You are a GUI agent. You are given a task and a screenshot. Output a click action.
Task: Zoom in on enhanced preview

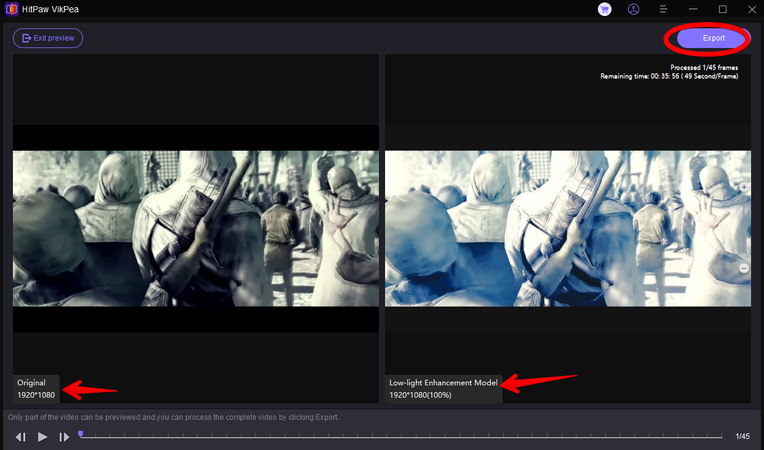coord(744,187)
